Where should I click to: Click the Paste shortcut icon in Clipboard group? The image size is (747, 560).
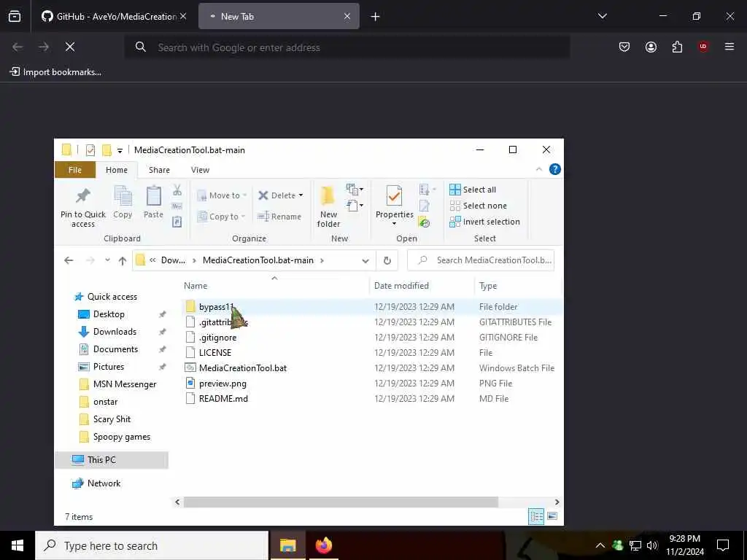[x=177, y=222]
